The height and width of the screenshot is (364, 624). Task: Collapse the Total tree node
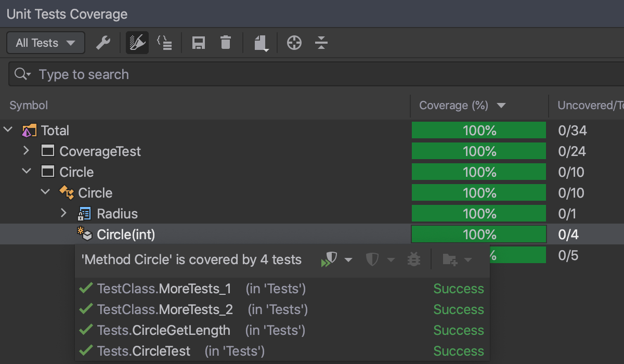click(x=8, y=130)
